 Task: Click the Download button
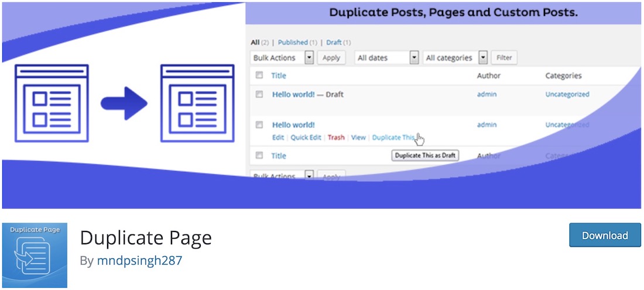(605, 235)
